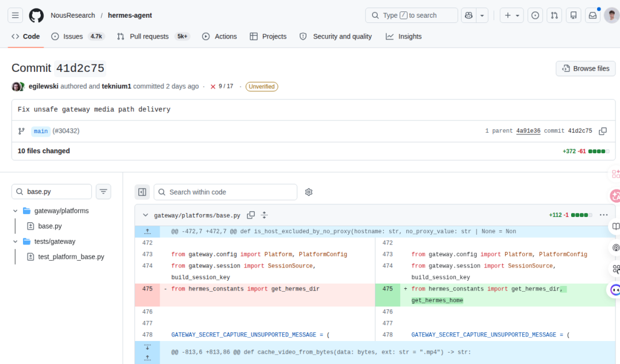Viewport: 620px width, 364px height.
Task: Open the main branch label
Action: click(41, 131)
